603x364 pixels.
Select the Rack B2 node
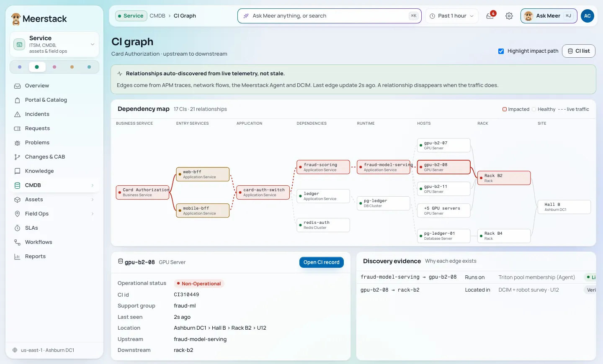coord(504,178)
